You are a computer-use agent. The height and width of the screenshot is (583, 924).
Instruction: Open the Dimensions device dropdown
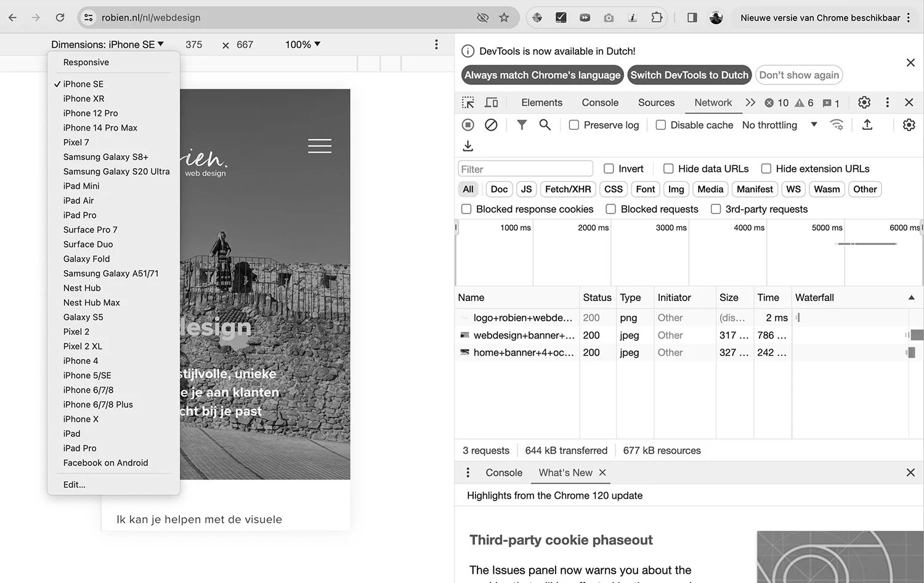coord(108,44)
